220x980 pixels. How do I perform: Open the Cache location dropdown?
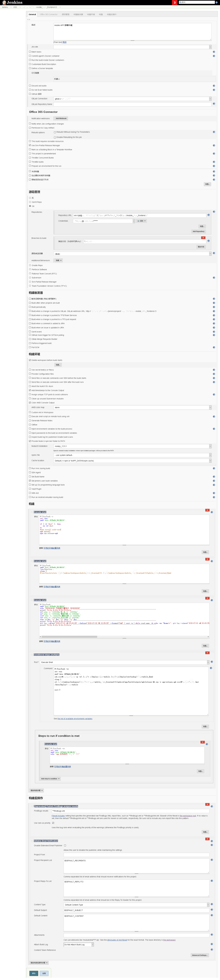[132, 461]
